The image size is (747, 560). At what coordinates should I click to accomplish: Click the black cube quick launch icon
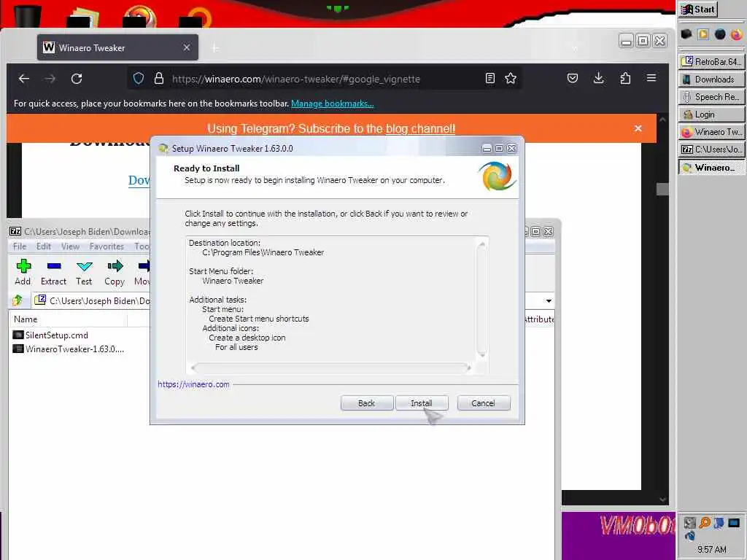pos(686,34)
